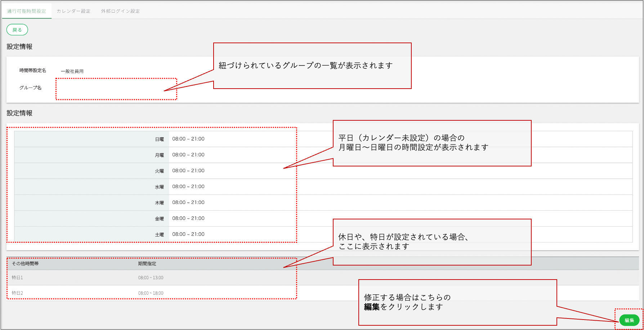This screenshot has width=644, height=330.
Task: Click the 戻る back button
Action: point(17,30)
